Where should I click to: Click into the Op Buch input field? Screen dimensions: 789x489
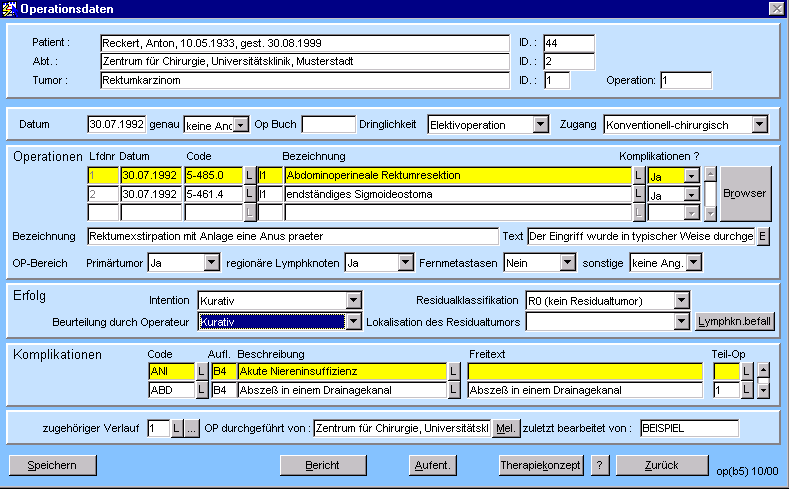click(328, 125)
